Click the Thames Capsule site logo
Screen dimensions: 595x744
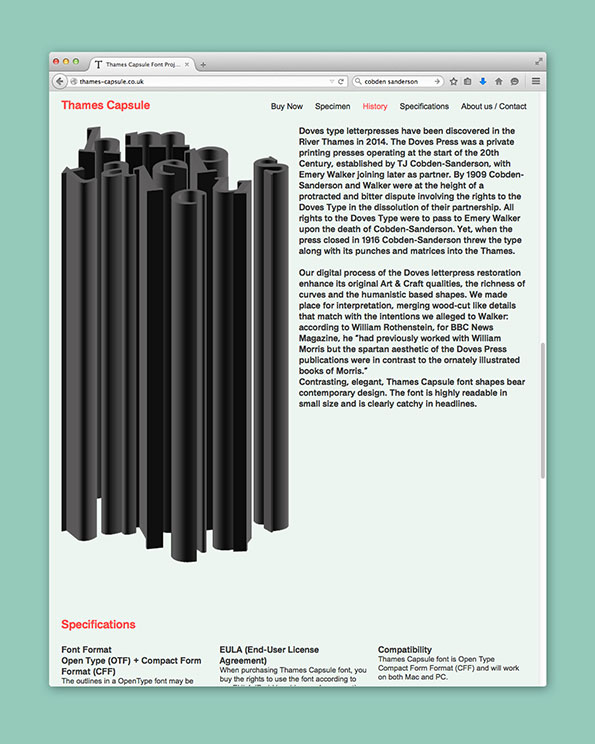pyautogui.click(x=105, y=105)
